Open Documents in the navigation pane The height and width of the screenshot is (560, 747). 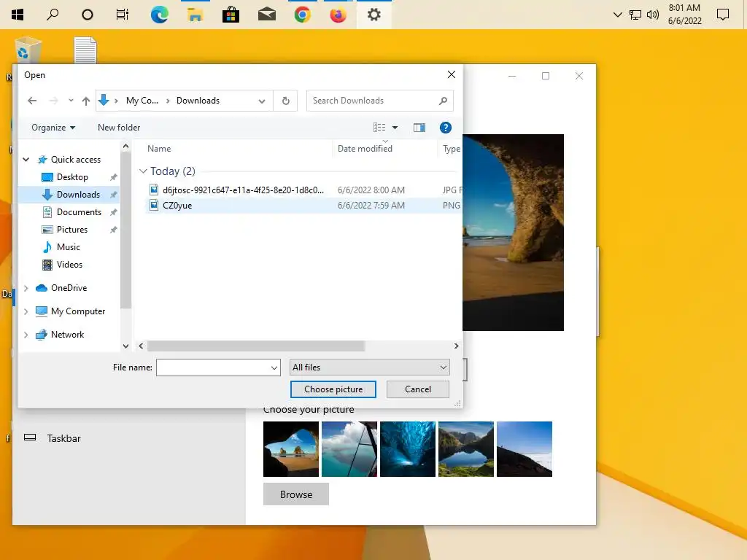point(79,212)
